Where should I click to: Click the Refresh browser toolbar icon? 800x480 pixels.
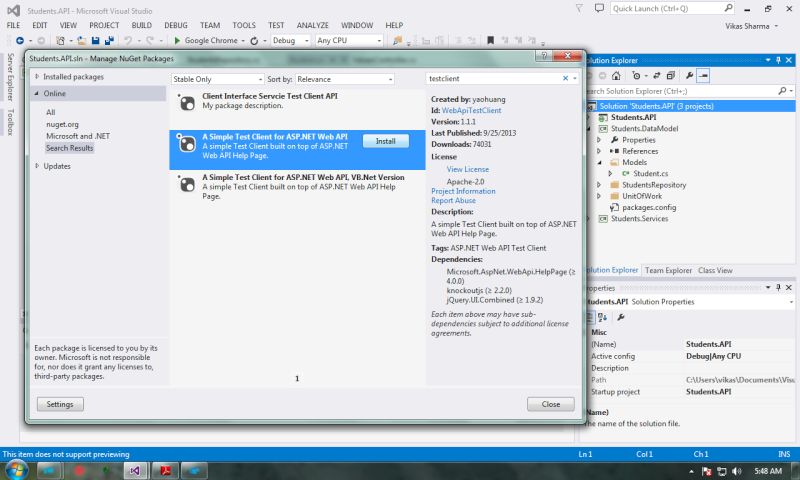(254, 40)
